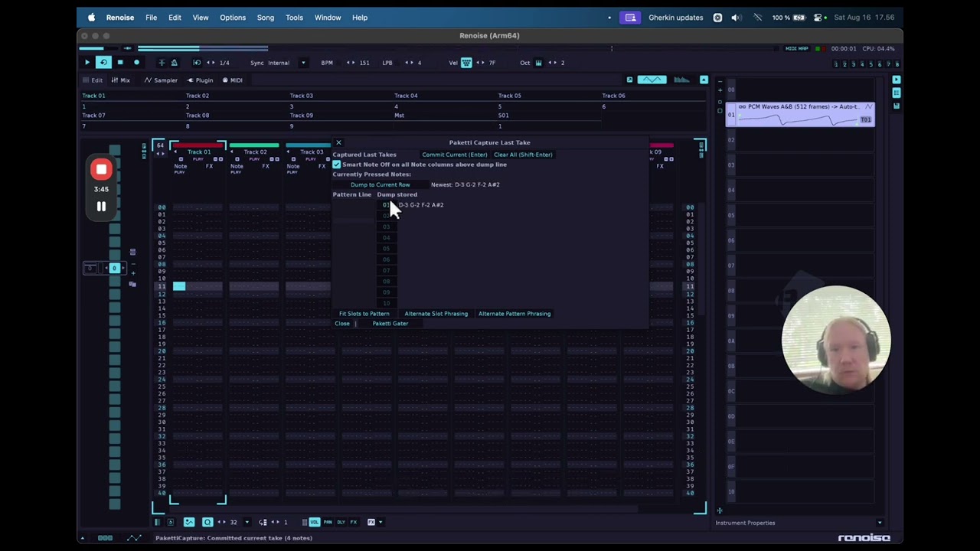This screenshot has height=551, width=980.
Task: Open the sample FX column dropdown arrow
Action: (381, 522)
